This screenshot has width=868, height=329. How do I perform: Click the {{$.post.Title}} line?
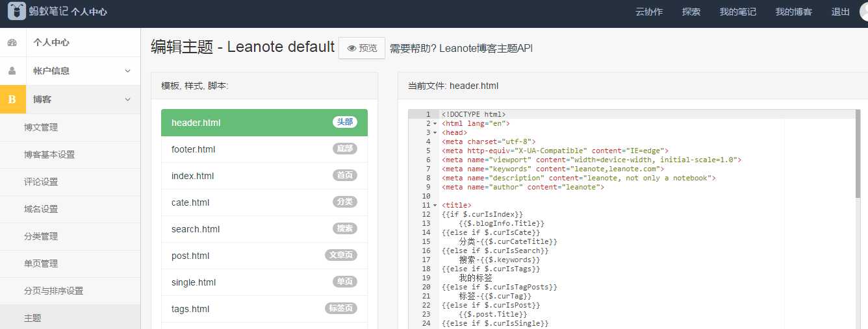click(x=493, y=314)
